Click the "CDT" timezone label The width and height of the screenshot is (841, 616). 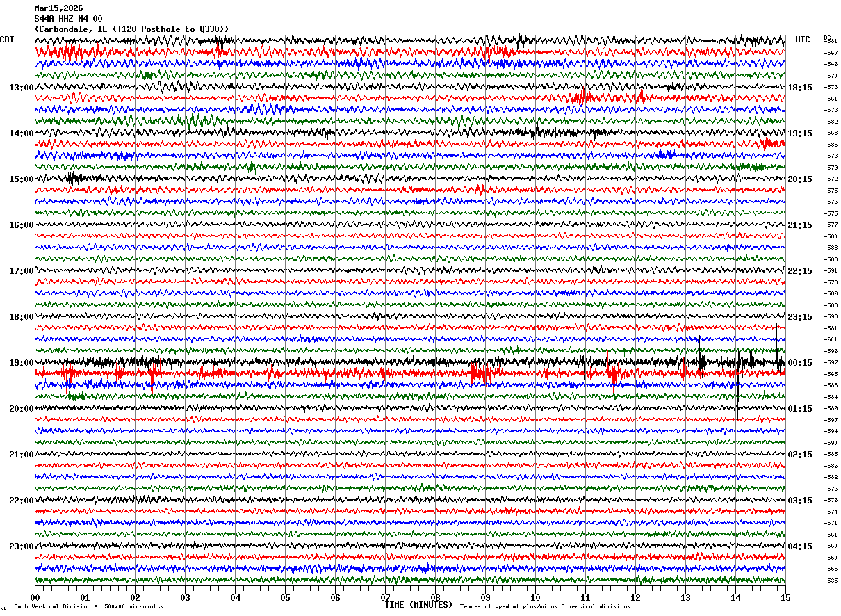click(8, 40)
